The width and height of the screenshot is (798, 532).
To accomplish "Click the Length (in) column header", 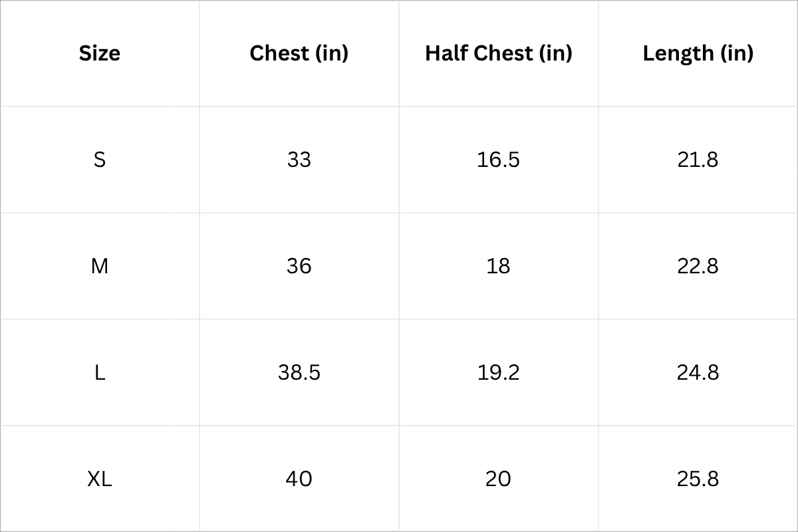I will pyautogui.click(x=698, y=53).
